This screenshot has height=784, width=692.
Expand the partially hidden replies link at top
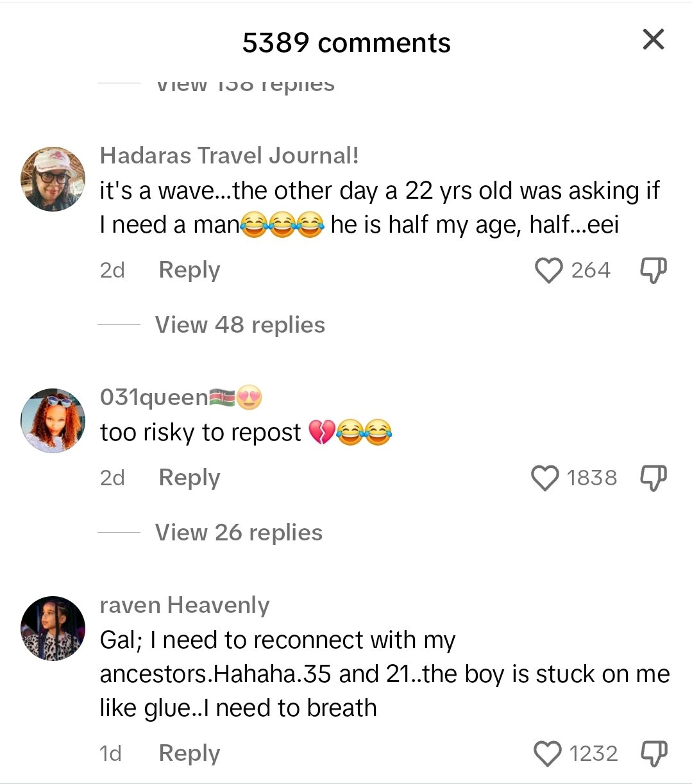tap(245, 85)
